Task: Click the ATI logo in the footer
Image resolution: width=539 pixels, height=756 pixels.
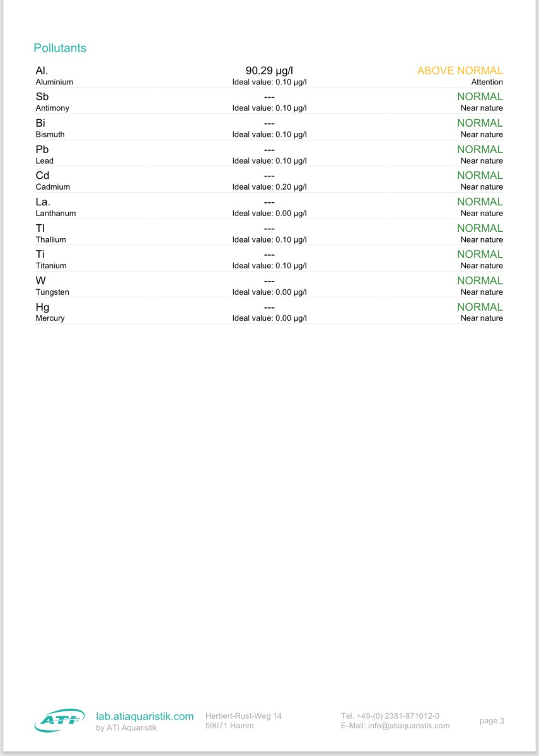Action: (59, 720)
